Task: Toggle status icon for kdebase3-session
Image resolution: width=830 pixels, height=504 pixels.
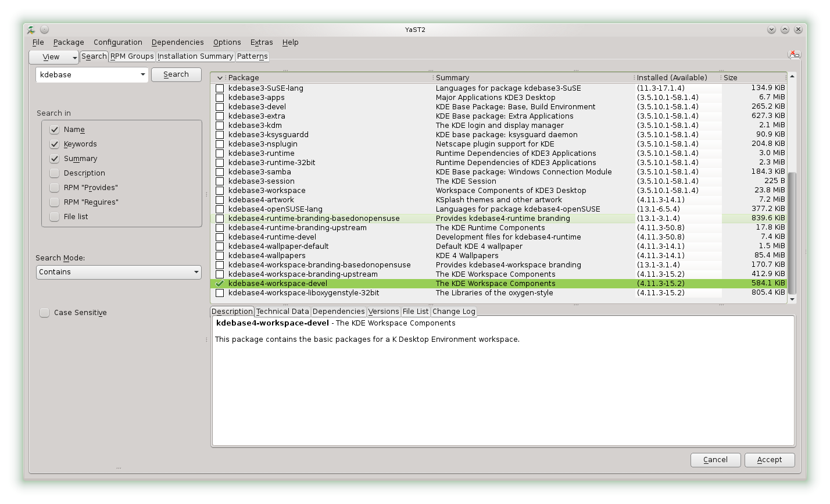Action: pyautogui.click(x=220, y=181)
